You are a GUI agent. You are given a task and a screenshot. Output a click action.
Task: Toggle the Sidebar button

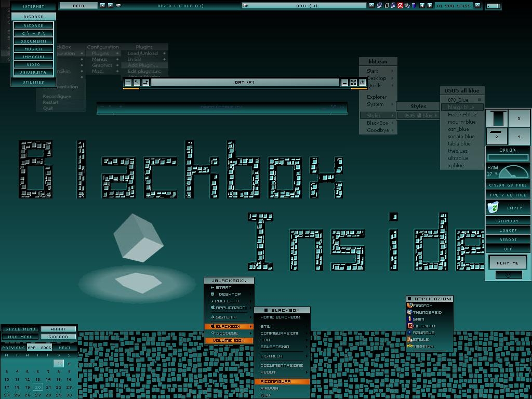pyautogui.click(x=58, y=337)
